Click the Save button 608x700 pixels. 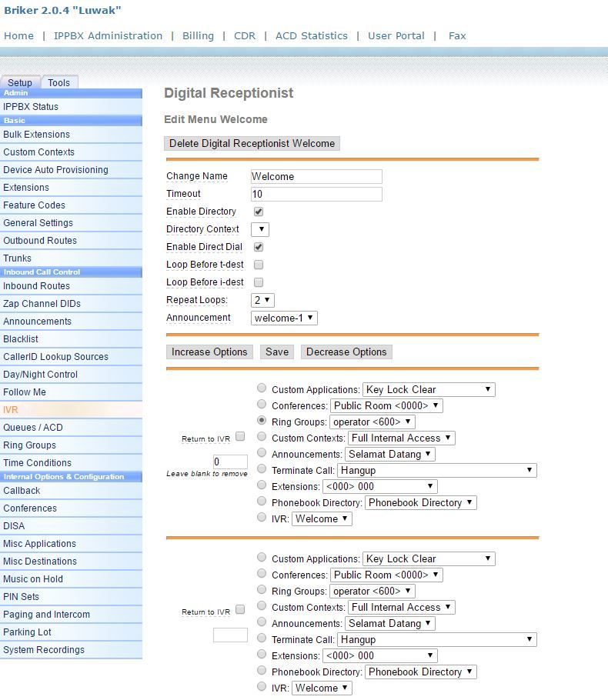point(277,352)
